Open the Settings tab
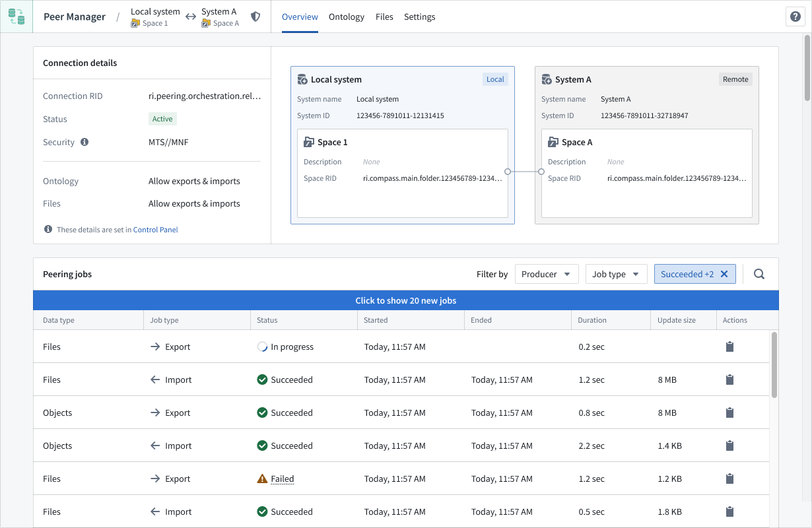 point(419,16)
